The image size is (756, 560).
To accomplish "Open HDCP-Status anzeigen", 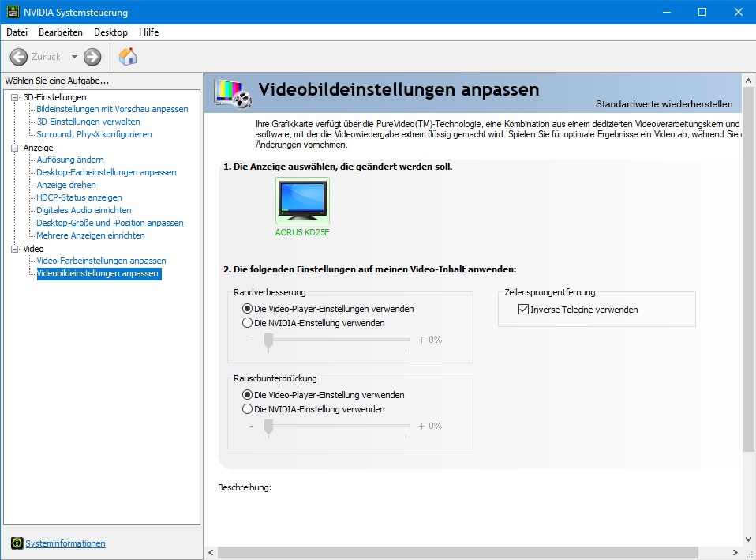I will pyautogui.click(x=79, y=197).
